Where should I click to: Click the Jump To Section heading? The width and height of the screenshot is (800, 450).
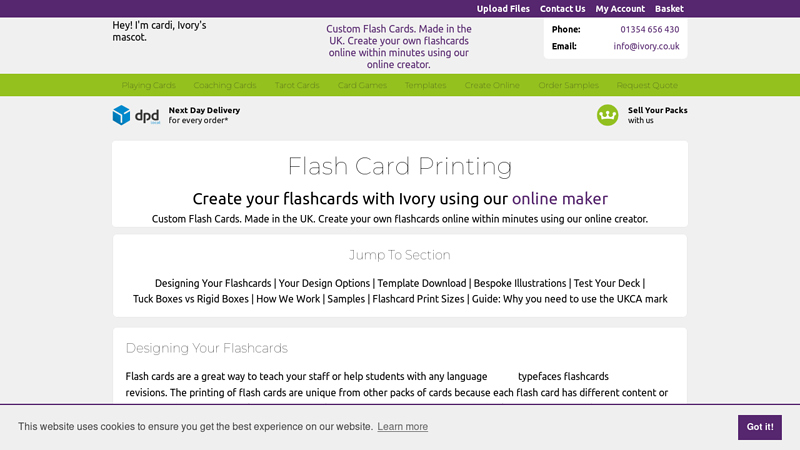point(399,255)
